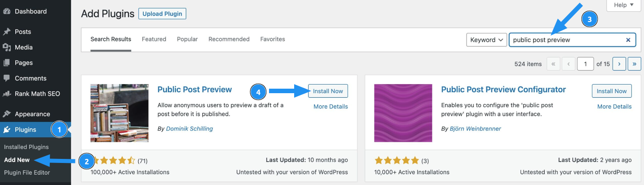Clear the search field with X
644x185 pixels.
(x=628, y=40)
